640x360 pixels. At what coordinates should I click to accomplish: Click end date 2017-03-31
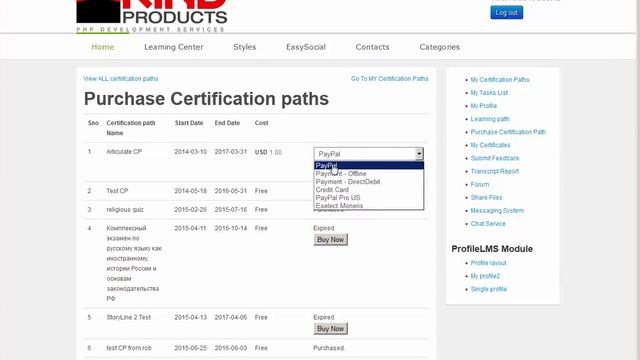tap(231, 151)
